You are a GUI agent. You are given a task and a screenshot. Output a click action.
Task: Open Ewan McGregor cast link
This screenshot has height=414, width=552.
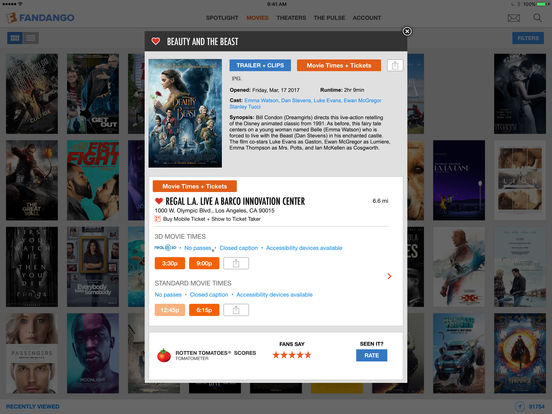coord(362,100)
